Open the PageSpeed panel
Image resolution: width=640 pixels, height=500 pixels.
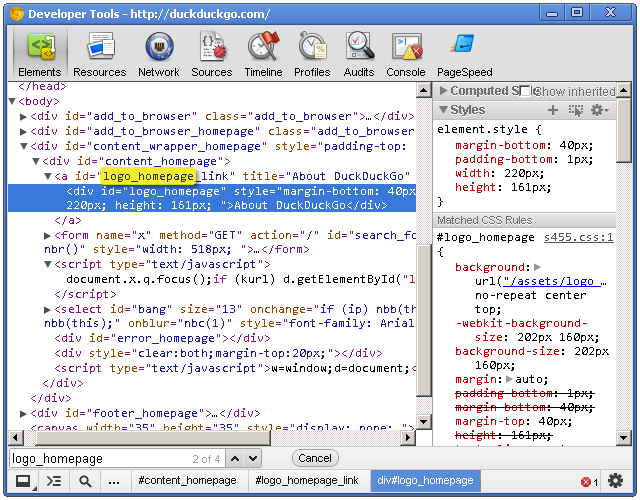click(464, 55)
